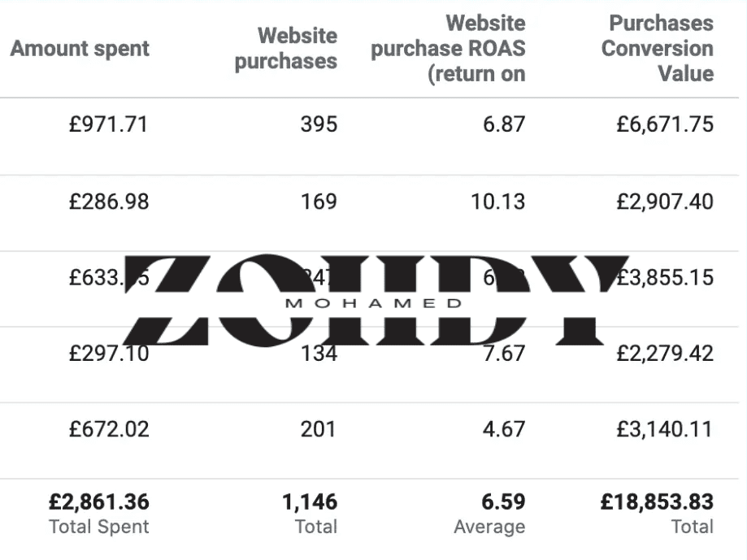Select the MOHAMED ZOIDY watermark logo

coord(376,300)
